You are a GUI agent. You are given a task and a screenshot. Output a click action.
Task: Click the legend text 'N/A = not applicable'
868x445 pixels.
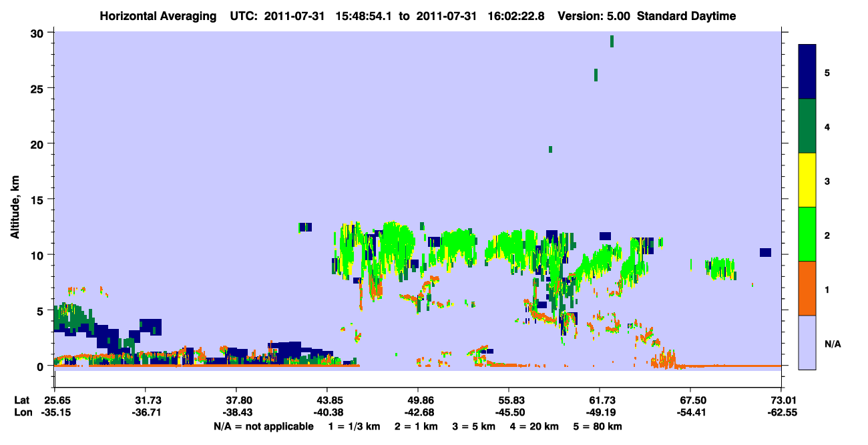[263, 426]
